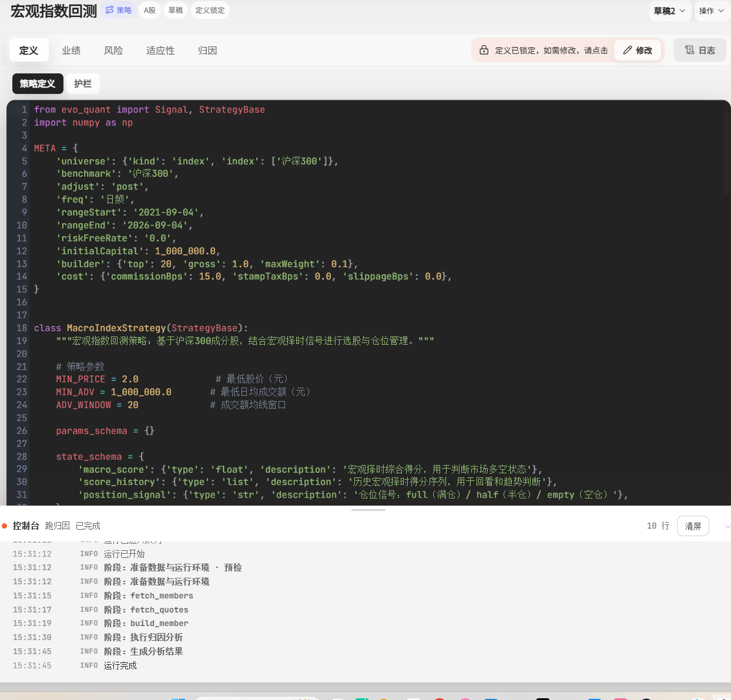Click the lock icon beside 定义已锁定 notice
The image size is (731, 700).
484,50
